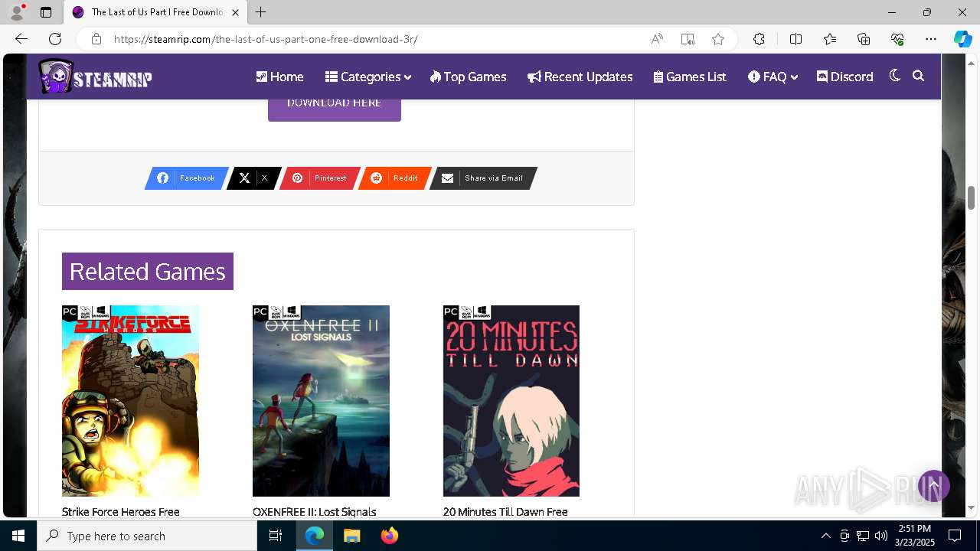
Task: Open the notification center icon
Action: click(x=955, y=536)
